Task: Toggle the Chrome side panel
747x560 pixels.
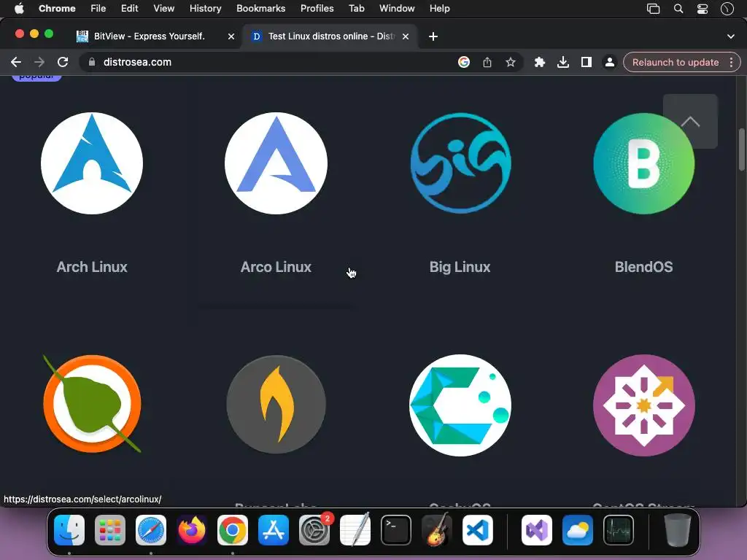Action: (587, 62)
